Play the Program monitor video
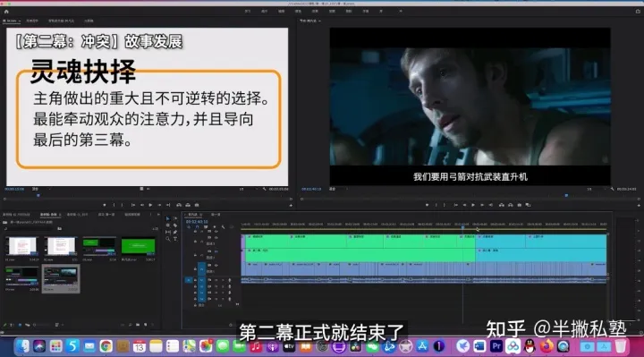Image resolution: width=644 pixels, height=357 pixels. (x=473, y=205)
